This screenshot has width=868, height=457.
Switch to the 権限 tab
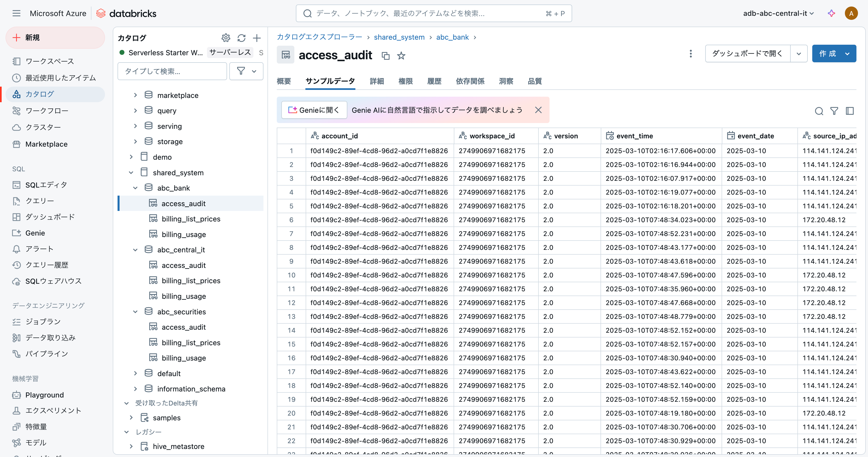[405, 81]
